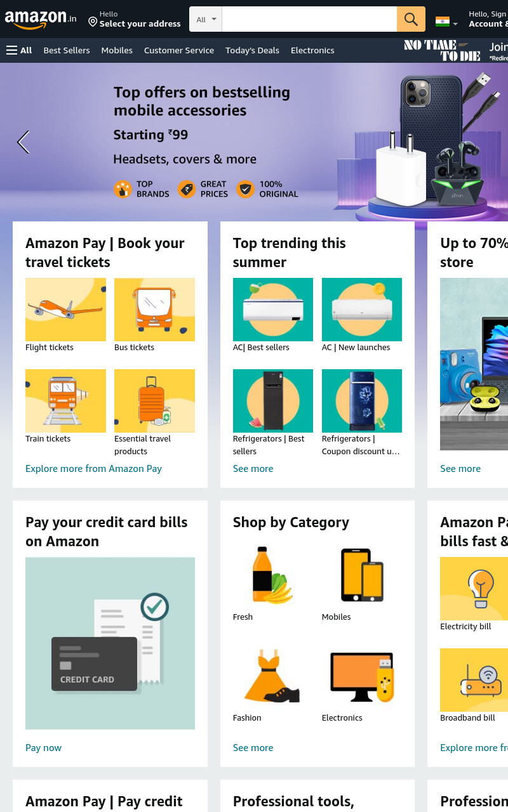The image size is (508, 812).
Task: Open Today's Deals in navigation bar
Action: 252,50
